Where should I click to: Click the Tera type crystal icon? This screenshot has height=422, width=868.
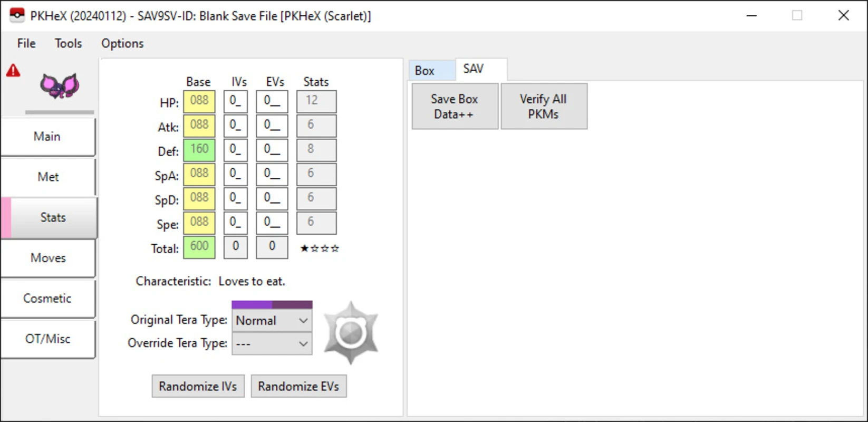point(351,333)
